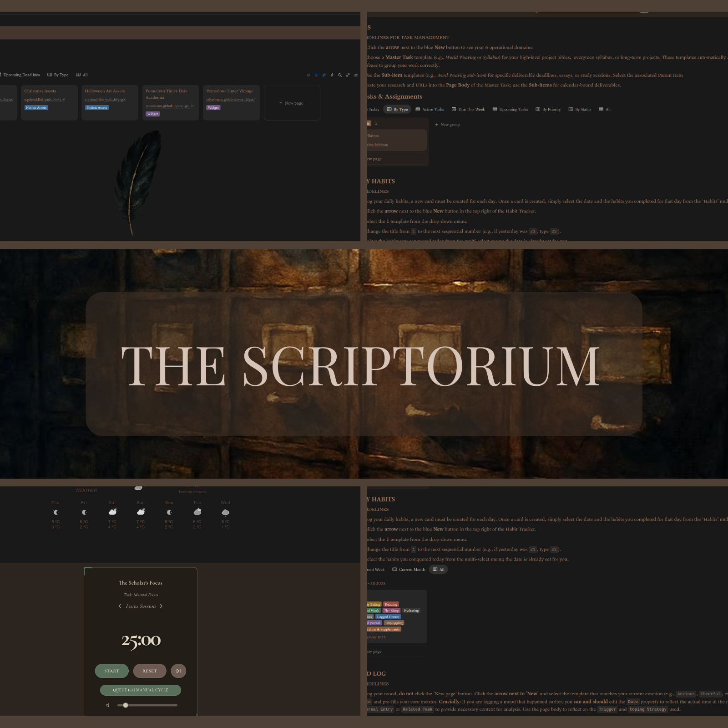Switch to Upcoming Deadlines view tab
728x728 pixels.
point(20,75)
